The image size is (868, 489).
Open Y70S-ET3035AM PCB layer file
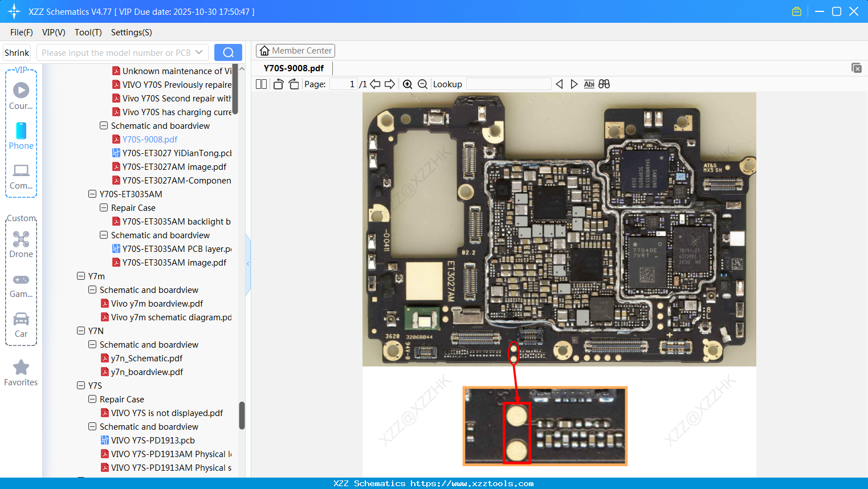(x=172, y=248)
